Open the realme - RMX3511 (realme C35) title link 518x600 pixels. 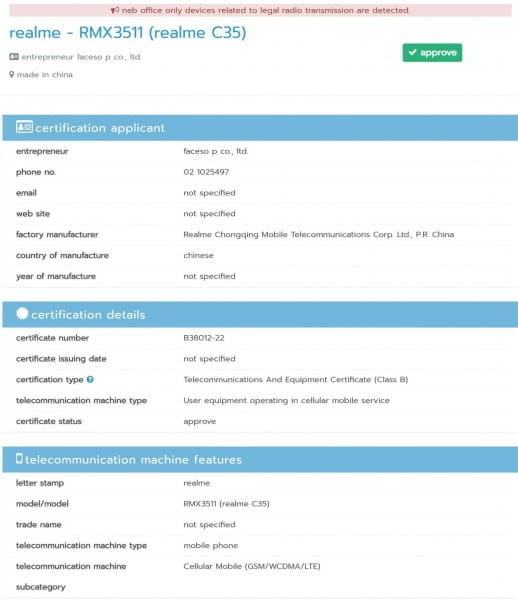[127, 33]
